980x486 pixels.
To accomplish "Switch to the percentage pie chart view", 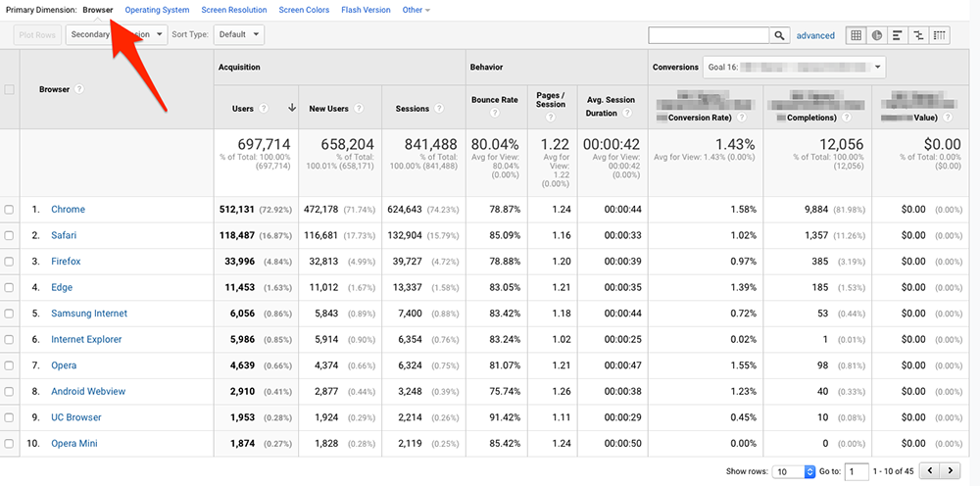I will (x=877, y=35).
